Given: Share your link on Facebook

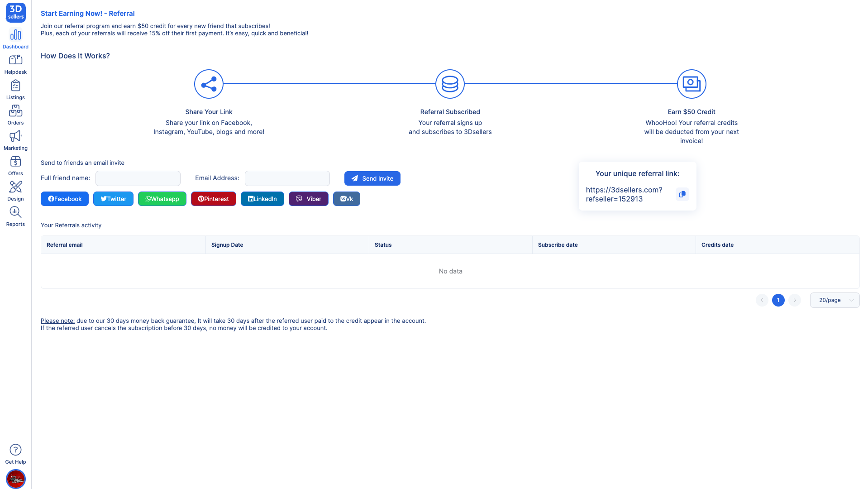Looking at the screenshot, I should [64, 199].
